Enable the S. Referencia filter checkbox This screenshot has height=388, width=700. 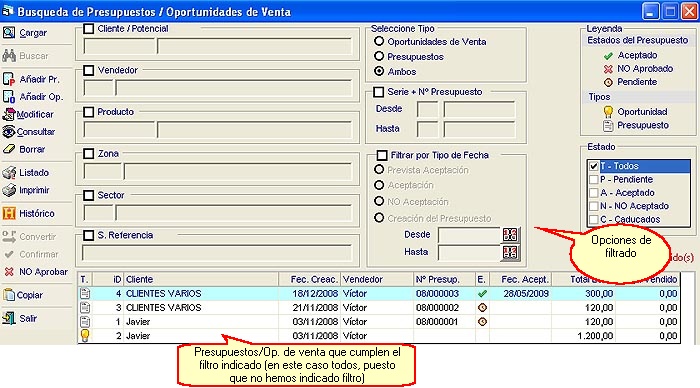(x=88, y=235)
